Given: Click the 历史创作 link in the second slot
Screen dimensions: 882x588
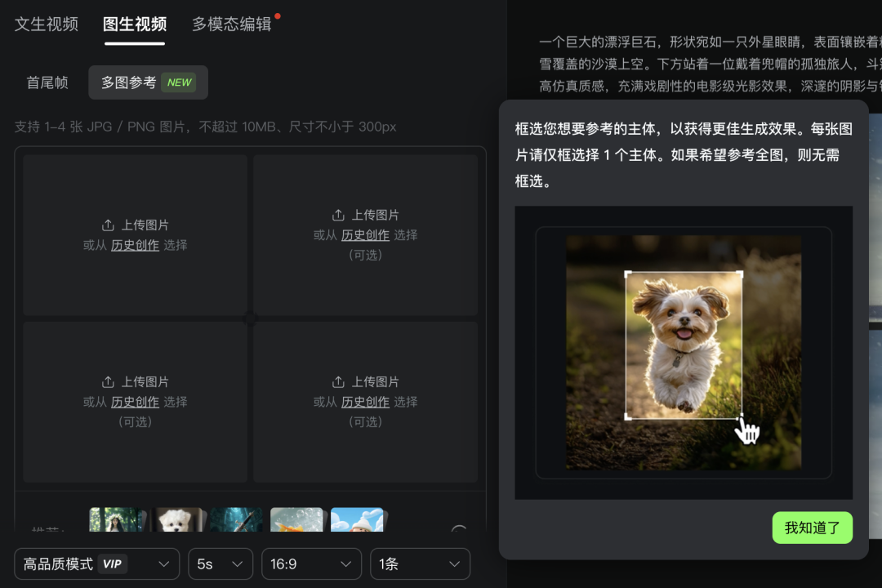Looking at the screenshot, I should click(365, 234).
